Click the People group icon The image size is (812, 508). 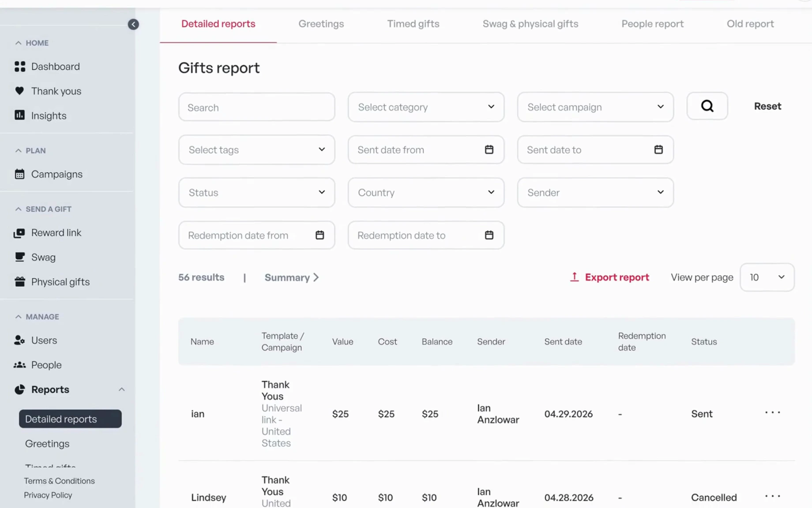tap(19, 365)
